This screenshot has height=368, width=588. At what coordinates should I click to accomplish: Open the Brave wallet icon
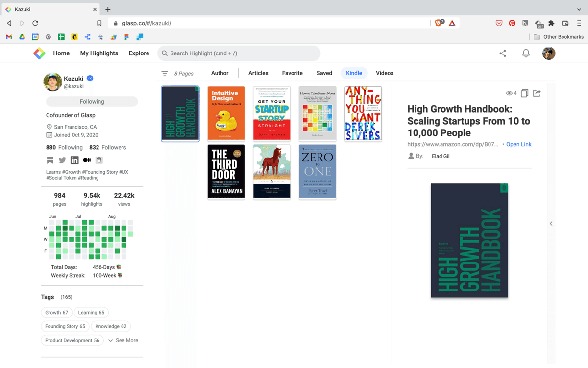tap(565, 23)
